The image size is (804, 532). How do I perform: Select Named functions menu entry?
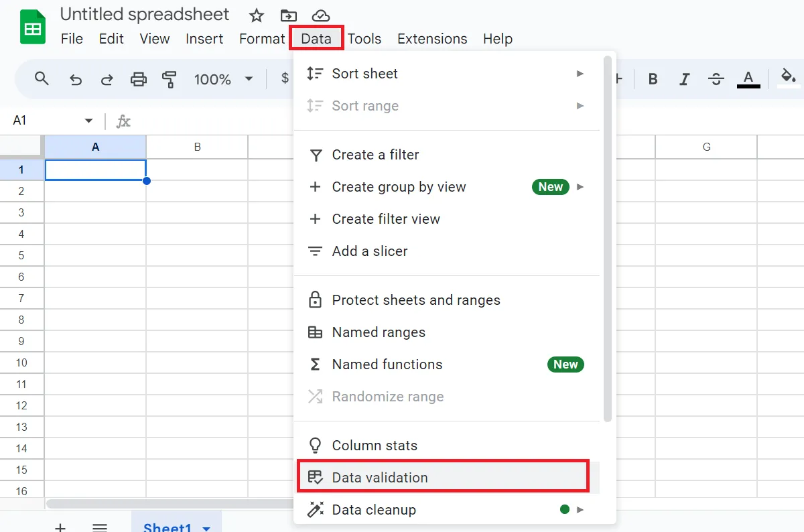[x=447, y=364]
